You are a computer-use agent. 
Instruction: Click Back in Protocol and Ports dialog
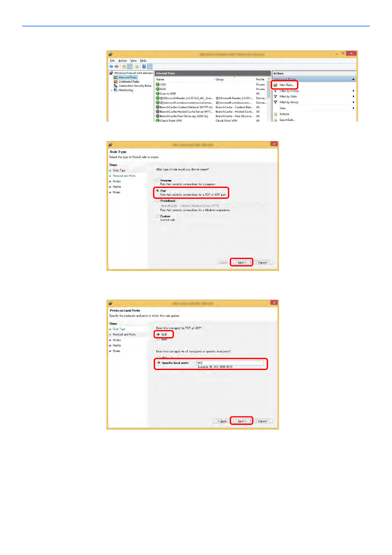(222, 421)
